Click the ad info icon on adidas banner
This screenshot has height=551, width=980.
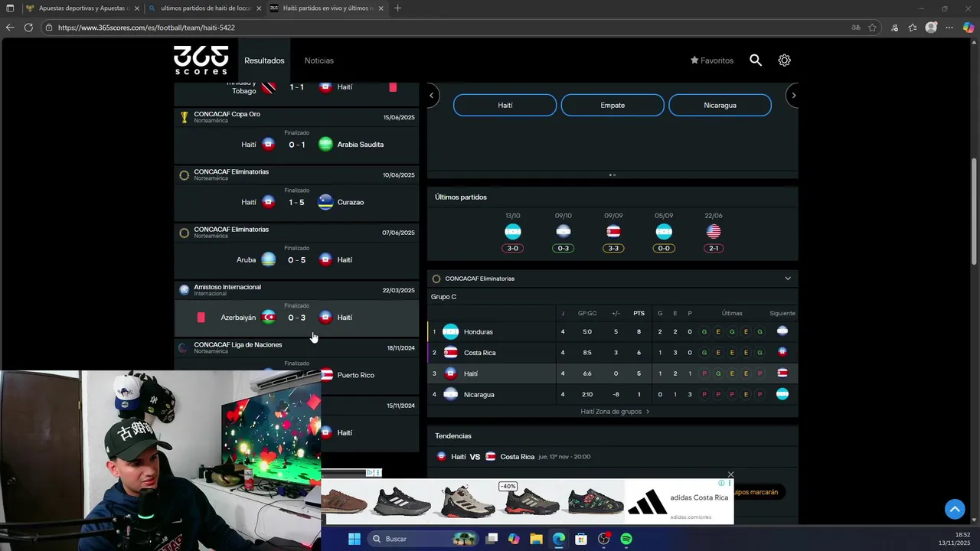click(721, 484)
